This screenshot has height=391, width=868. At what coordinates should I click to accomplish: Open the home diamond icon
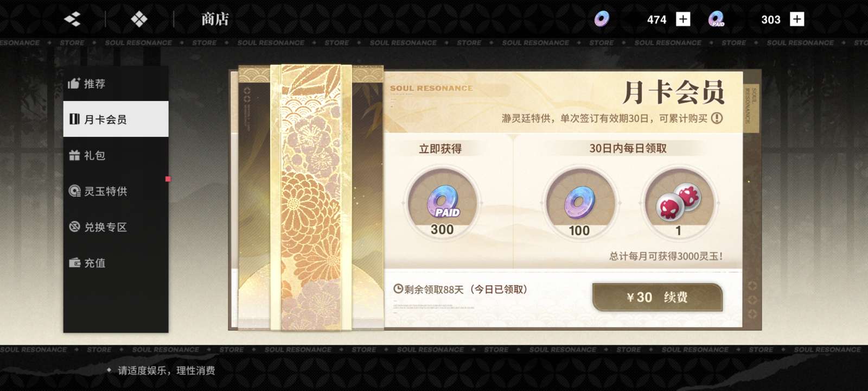[x=139, y=20]
